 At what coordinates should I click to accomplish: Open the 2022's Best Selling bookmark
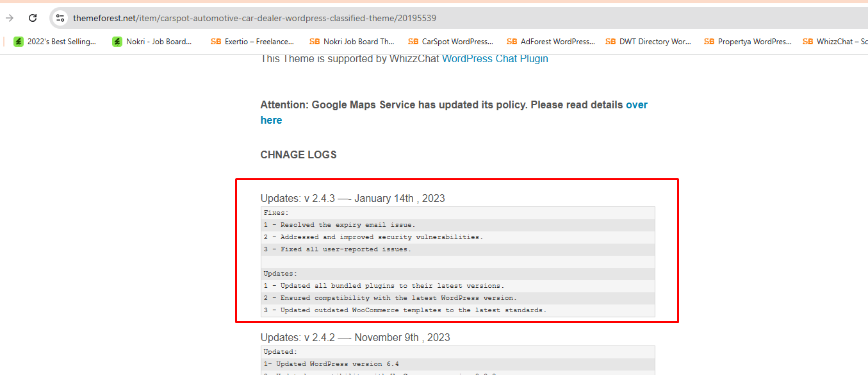[55, 42]
